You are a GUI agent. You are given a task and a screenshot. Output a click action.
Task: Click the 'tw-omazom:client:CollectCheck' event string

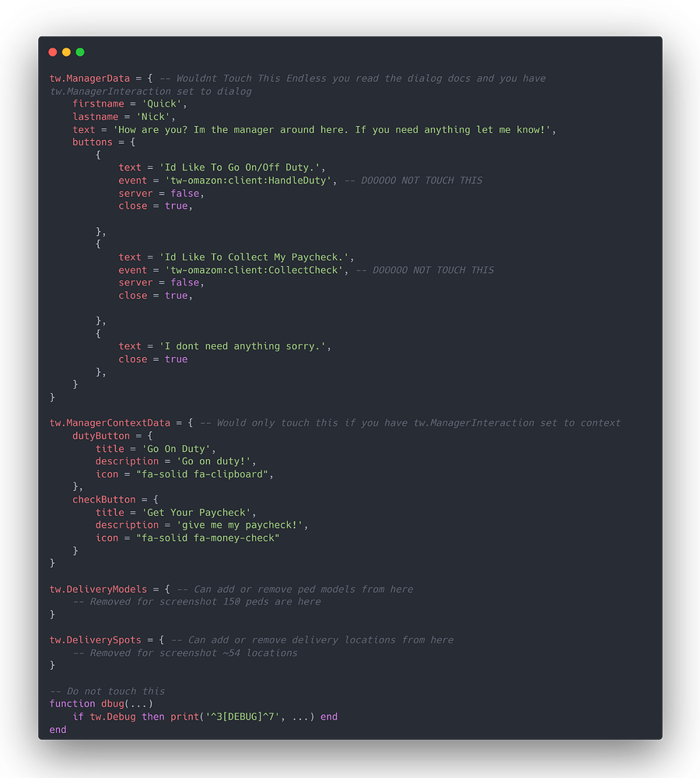point(254,271)
